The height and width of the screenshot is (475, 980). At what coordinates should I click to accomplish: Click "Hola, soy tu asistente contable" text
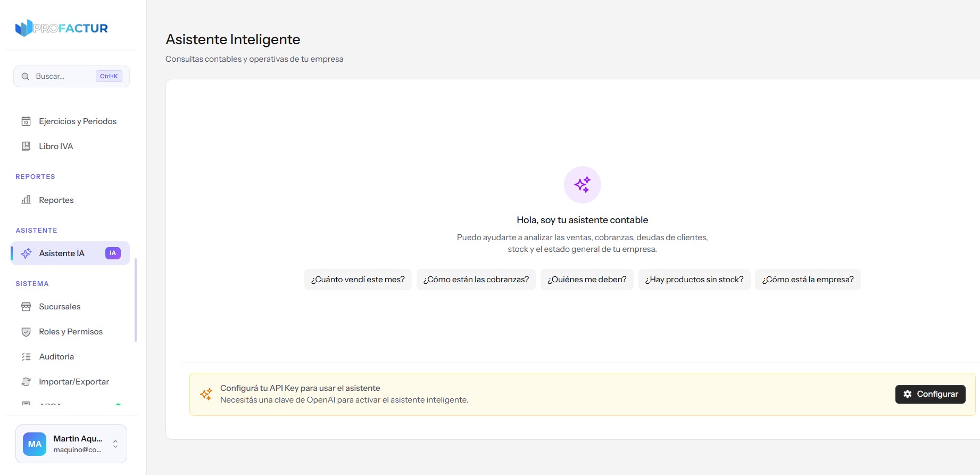coord(583,220)
